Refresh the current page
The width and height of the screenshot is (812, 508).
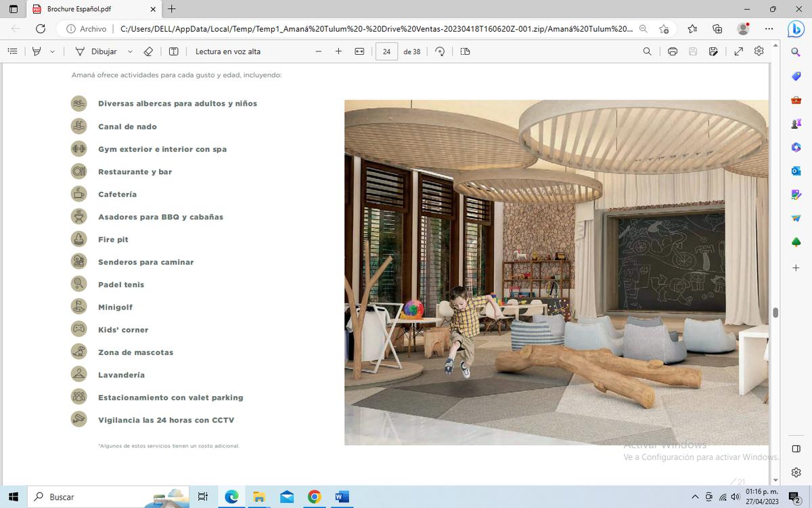coord(41,29)
